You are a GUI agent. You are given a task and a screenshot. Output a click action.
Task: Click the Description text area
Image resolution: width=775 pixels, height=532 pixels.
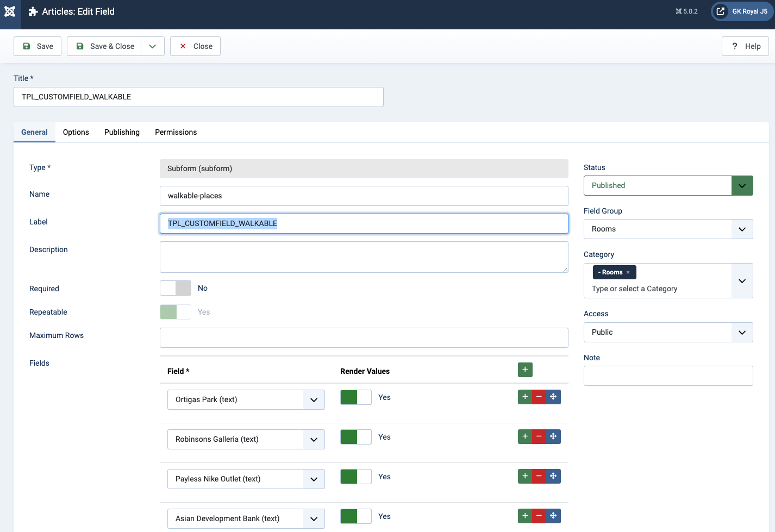(364, 257)
